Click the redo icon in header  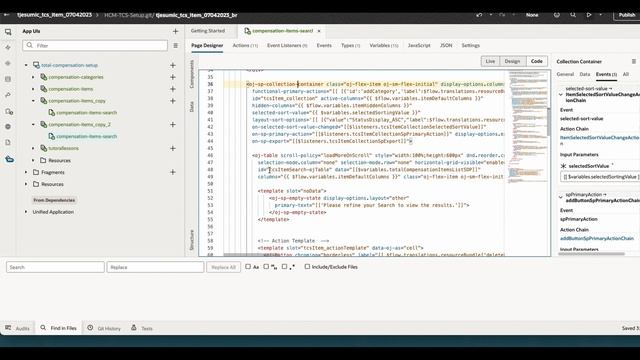(502, 15)
